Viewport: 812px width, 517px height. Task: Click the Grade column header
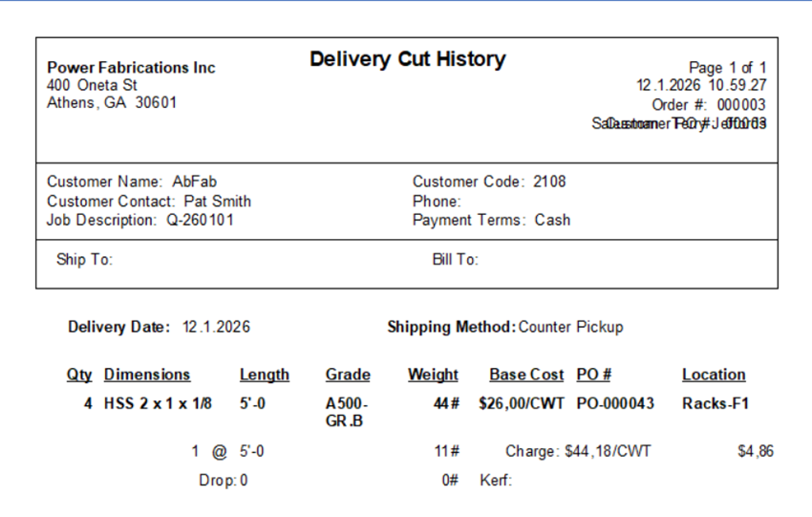pyautogui.click(x=348, y=375)
